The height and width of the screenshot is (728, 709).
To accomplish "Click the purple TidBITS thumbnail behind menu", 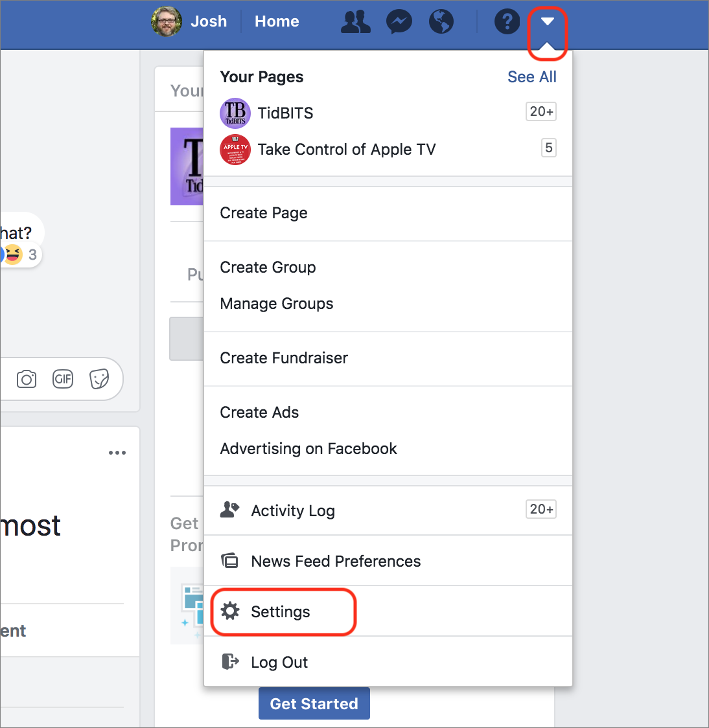I will click(187, 166).
